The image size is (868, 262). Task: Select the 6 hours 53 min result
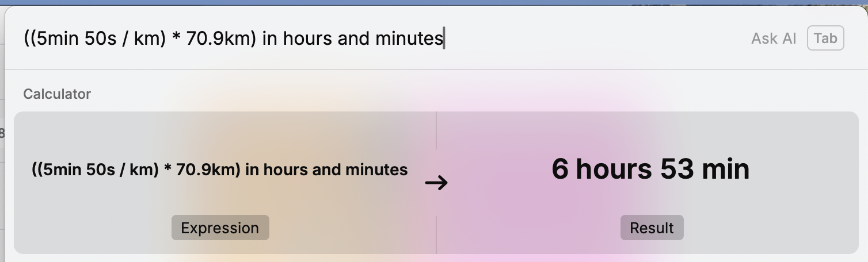point(650,169)
